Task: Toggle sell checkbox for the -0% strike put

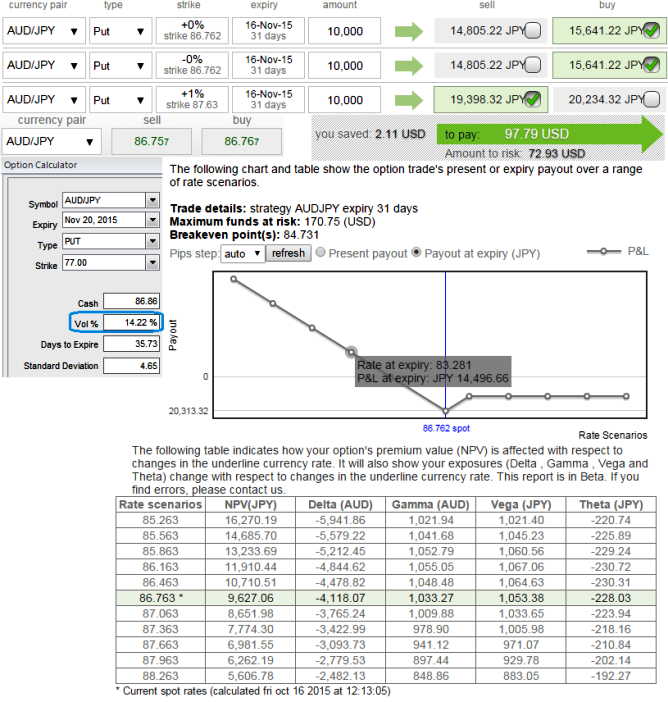Action: (533, 65)
